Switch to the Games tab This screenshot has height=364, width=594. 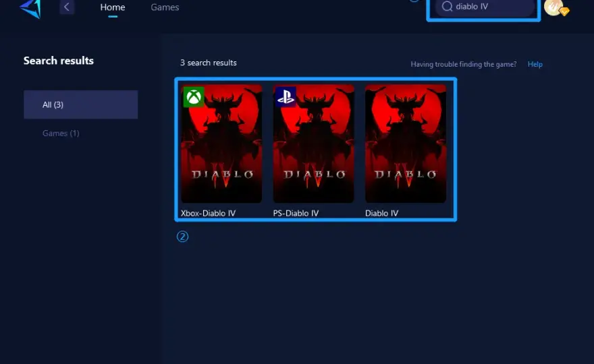[165, 7]
